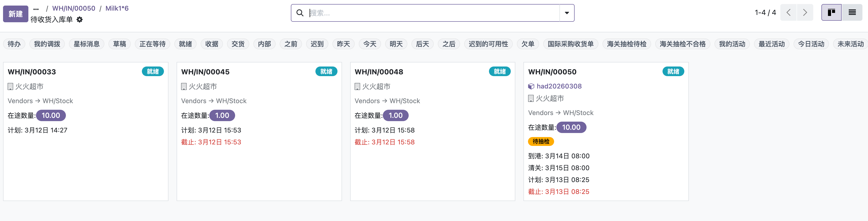Select the 之后 filter chip
Image resolution: width=868 pixels, height=221 pixels.
[x=449, y=44]
